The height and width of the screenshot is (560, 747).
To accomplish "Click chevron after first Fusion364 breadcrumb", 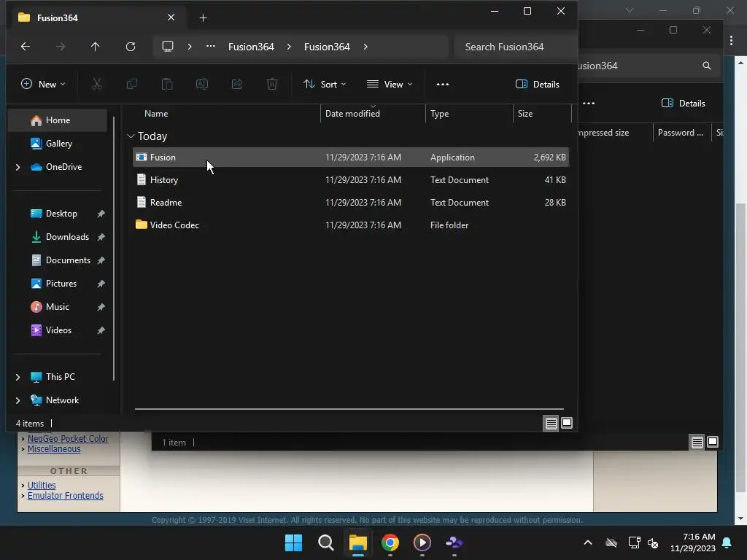I will click(x=289, y=47).
